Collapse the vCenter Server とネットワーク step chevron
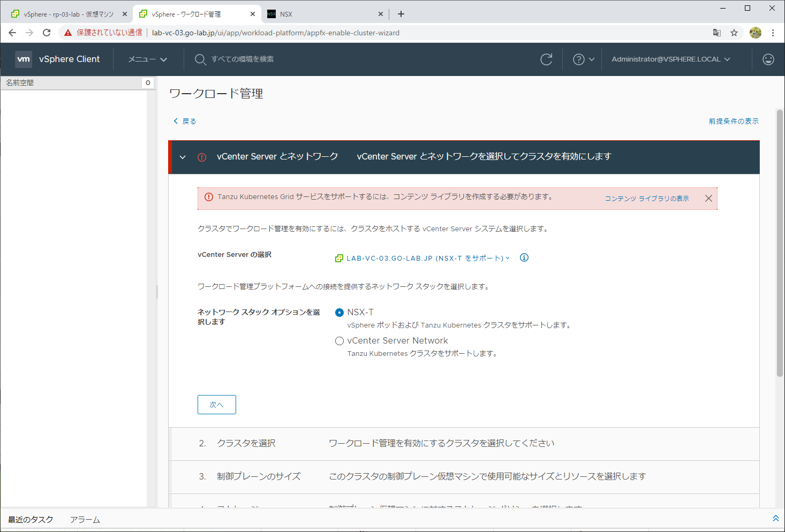 pos(183,157)
